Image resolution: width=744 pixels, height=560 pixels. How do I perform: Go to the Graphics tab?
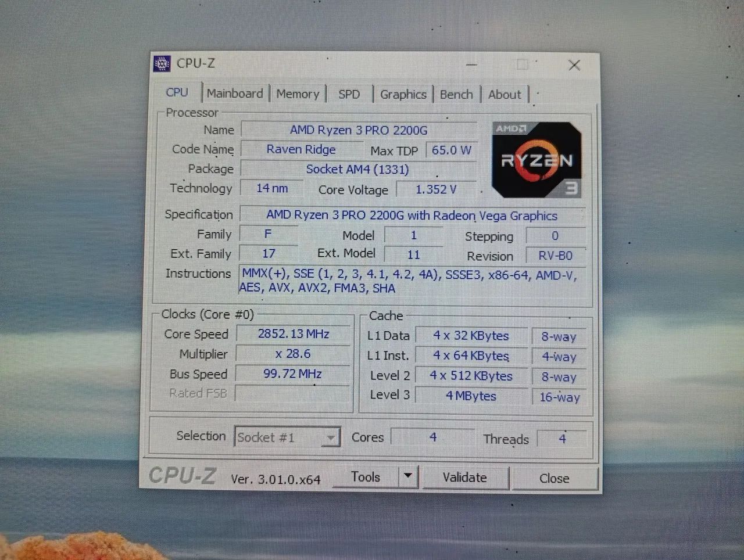click(403, 94)
